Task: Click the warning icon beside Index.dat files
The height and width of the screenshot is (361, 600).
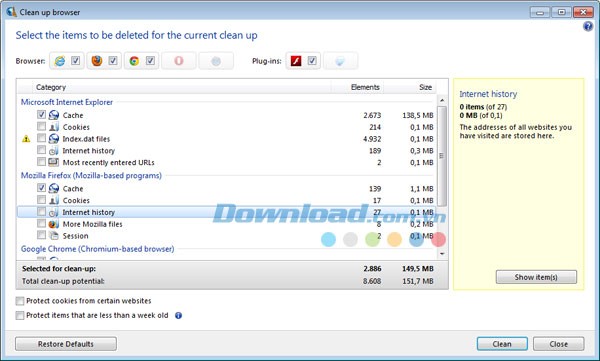Action: [26, 139]
